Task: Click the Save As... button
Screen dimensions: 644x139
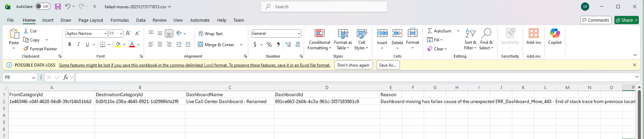Action: point(388,65)
